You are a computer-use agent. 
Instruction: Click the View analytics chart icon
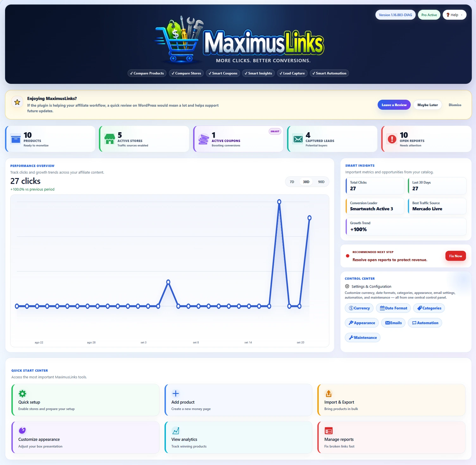click(176, 431)
